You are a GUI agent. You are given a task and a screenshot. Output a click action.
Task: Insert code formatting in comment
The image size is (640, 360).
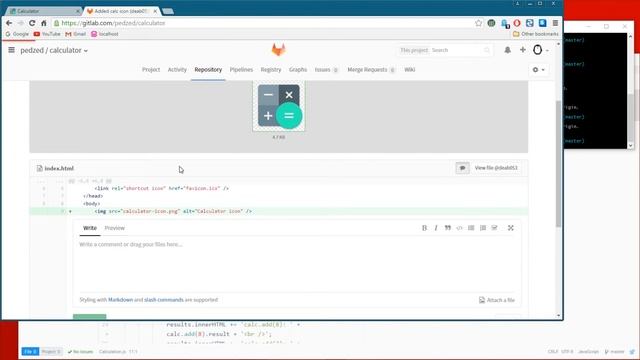point(460,228)
